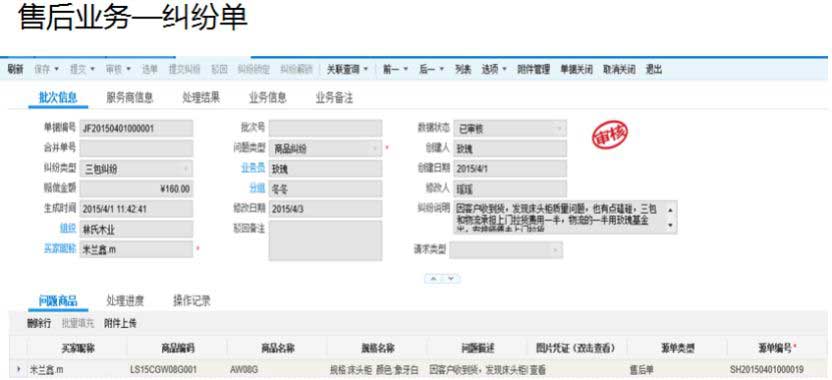Click the 规格名称 column header

[377, 349]
